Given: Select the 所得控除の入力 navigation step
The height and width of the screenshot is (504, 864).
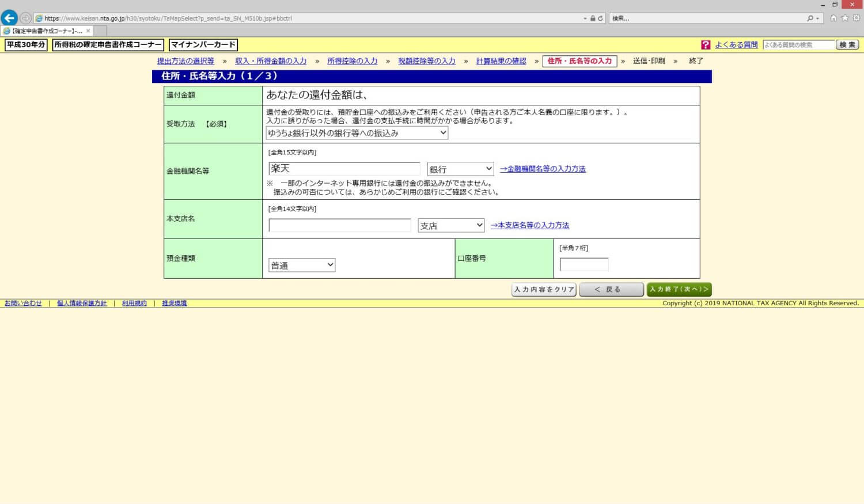Looking at the screenshot, I should [352, 61].
